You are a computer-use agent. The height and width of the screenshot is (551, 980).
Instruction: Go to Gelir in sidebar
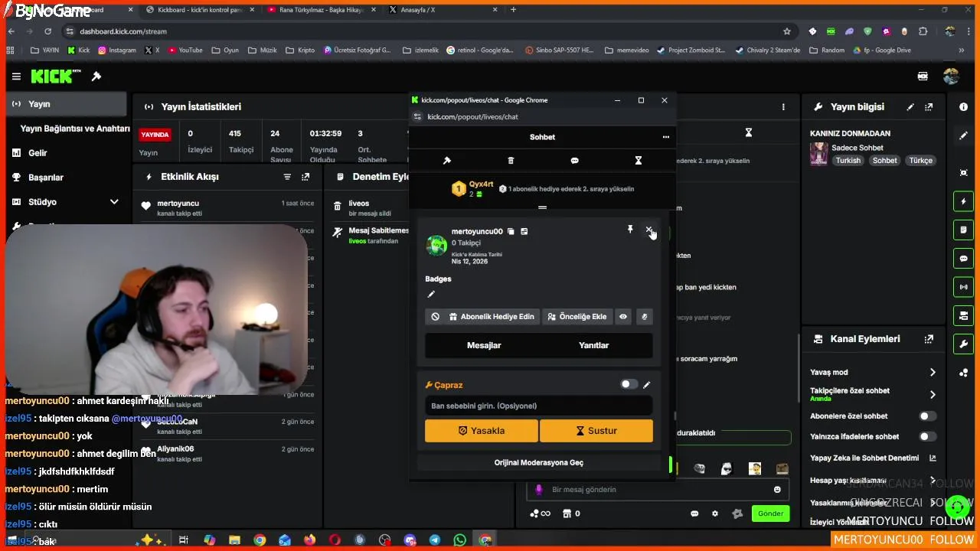38,153
